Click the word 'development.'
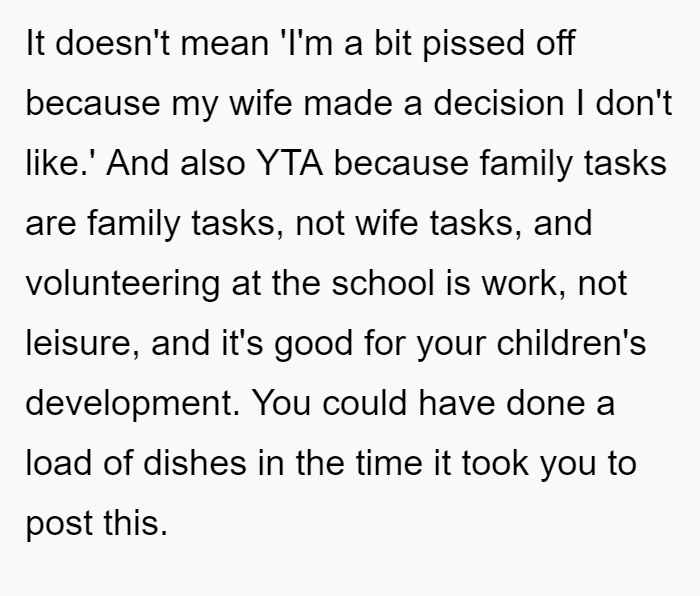The image size is (700, 596). (x=133, y=405)
